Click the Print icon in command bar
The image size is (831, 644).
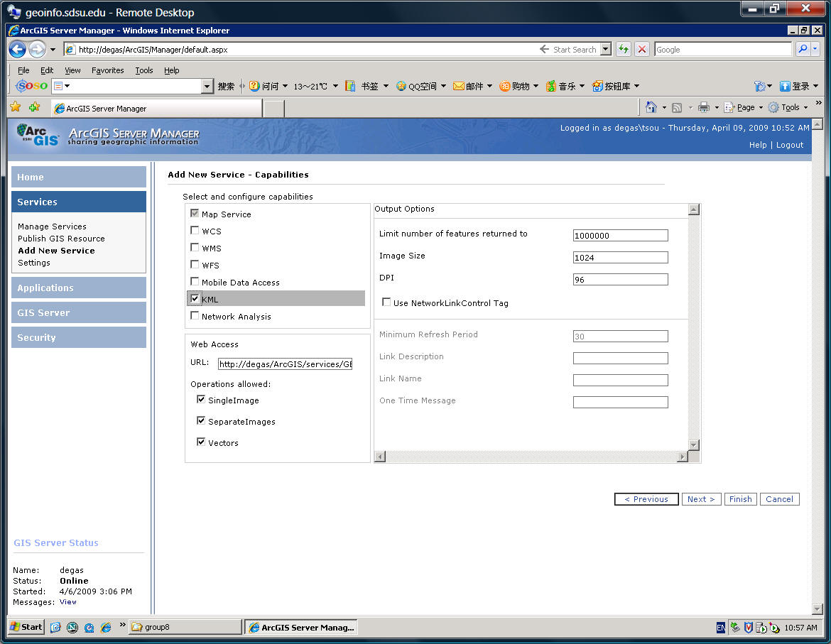point(704,107)
